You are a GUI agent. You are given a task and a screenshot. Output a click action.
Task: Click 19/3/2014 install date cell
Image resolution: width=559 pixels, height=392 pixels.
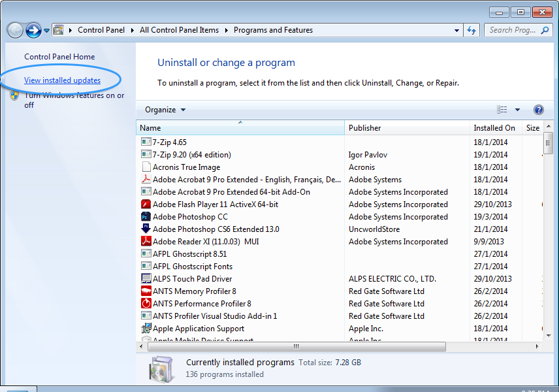[490, 216]
